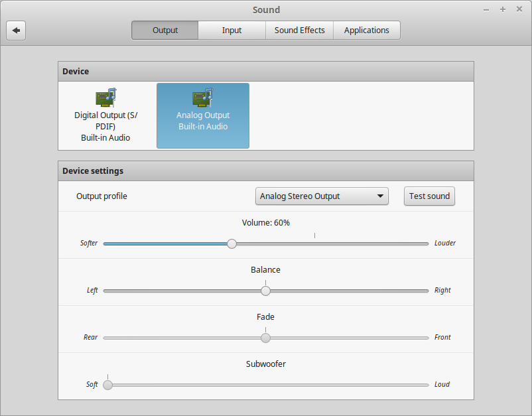Click the Volume slider handle

click(232, 243)
